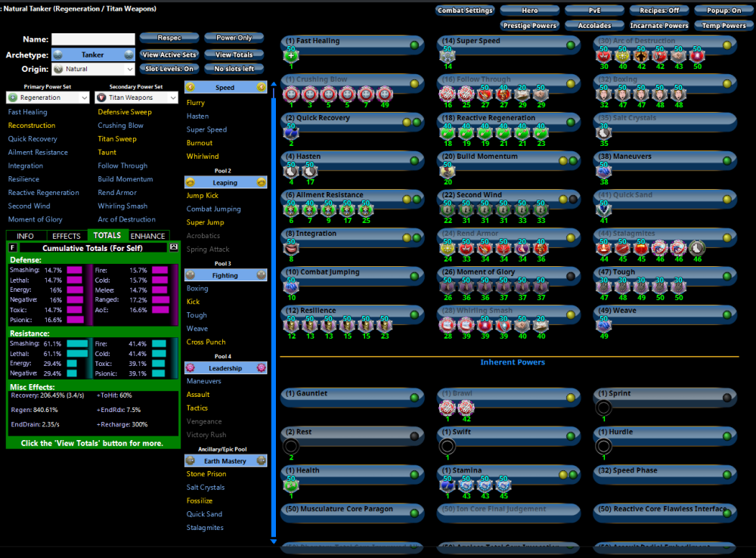Toggle the dark indicator on Second Wind
This screenshot has height=558, width=756.
[x=573, y=200]
